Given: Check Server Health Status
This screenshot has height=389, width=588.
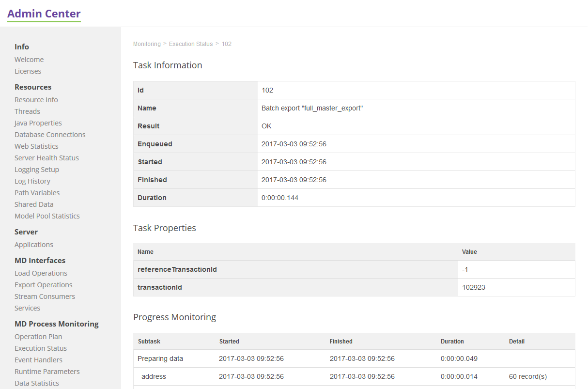Looking at the screenshot, I should point(46,158).
